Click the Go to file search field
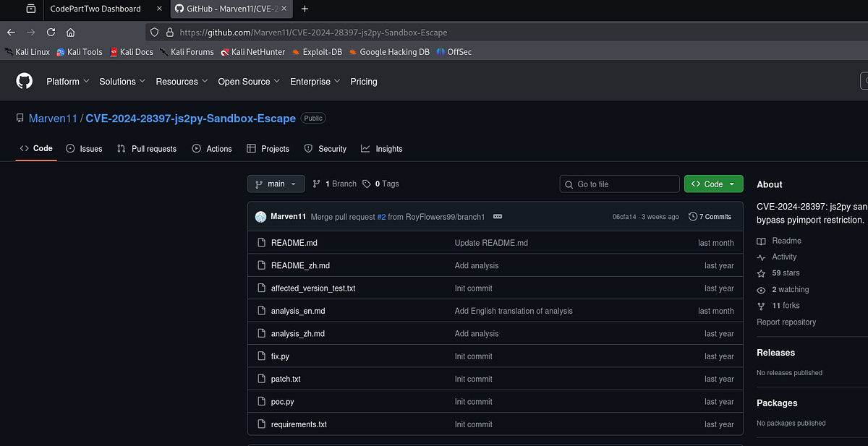The height and width of the screenshot is (446, 868). click(x=620, y=184)
